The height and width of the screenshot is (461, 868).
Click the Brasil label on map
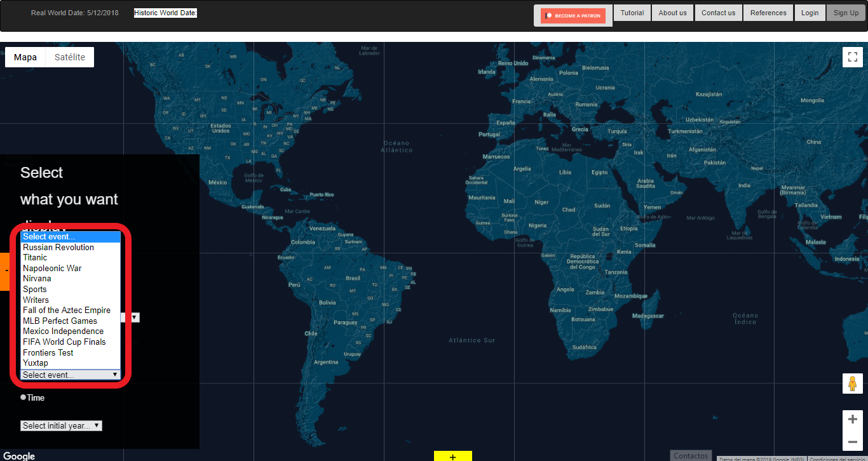353,278
